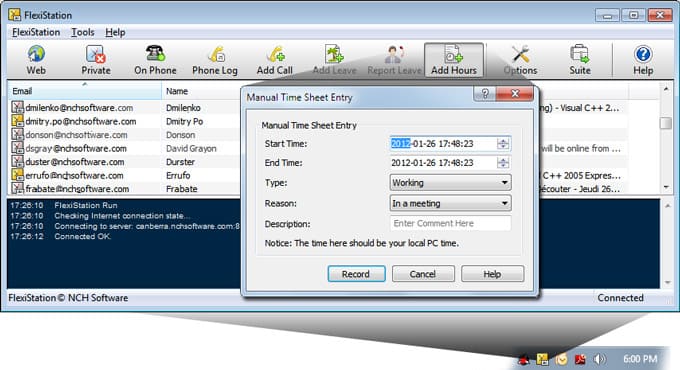
Task: Click the Connected status bar text
Action: (x=620, y=298)
